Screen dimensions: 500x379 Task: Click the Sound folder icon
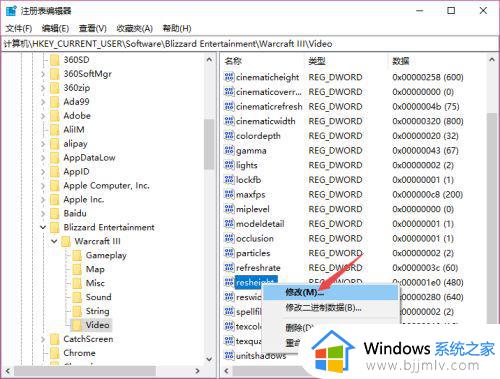pyautogui.click(x=77, y=297)
